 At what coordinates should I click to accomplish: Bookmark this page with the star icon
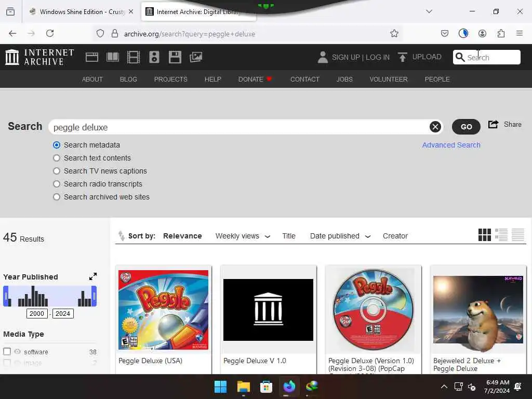(x=394, y=33)
